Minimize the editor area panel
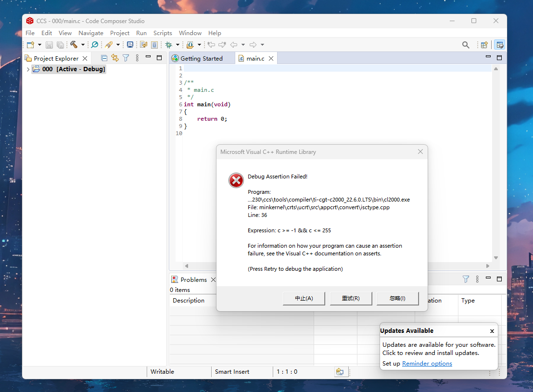 (x=488, y=57)
